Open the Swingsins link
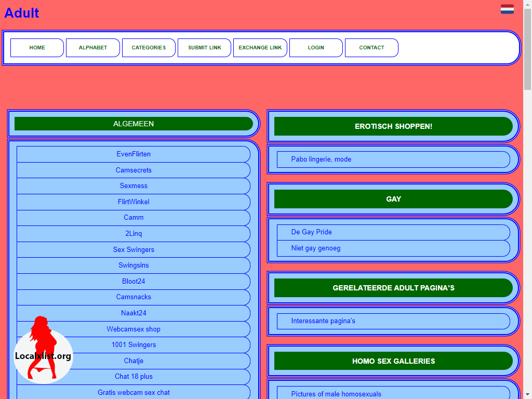 tap(134, 265)
